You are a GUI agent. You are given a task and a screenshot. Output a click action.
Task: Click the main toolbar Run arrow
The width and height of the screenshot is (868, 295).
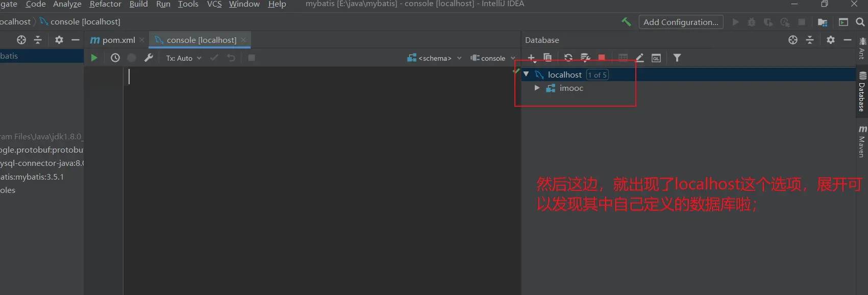735,22
